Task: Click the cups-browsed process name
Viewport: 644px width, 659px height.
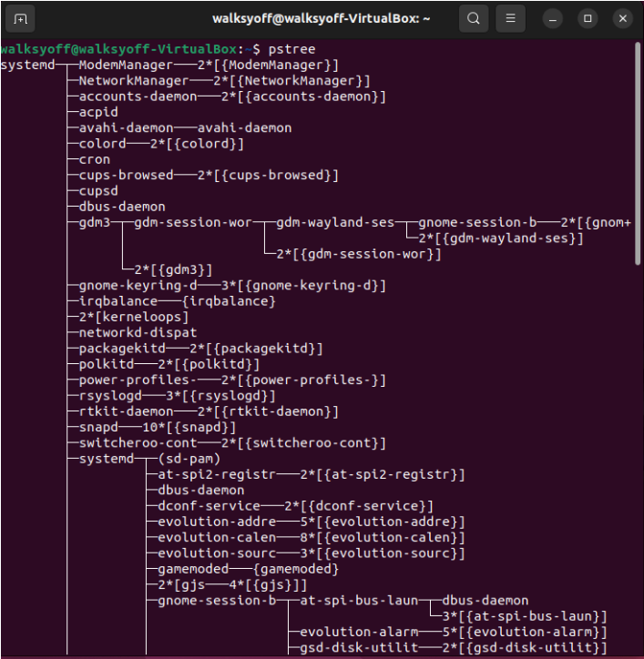Action: (127, 176)
